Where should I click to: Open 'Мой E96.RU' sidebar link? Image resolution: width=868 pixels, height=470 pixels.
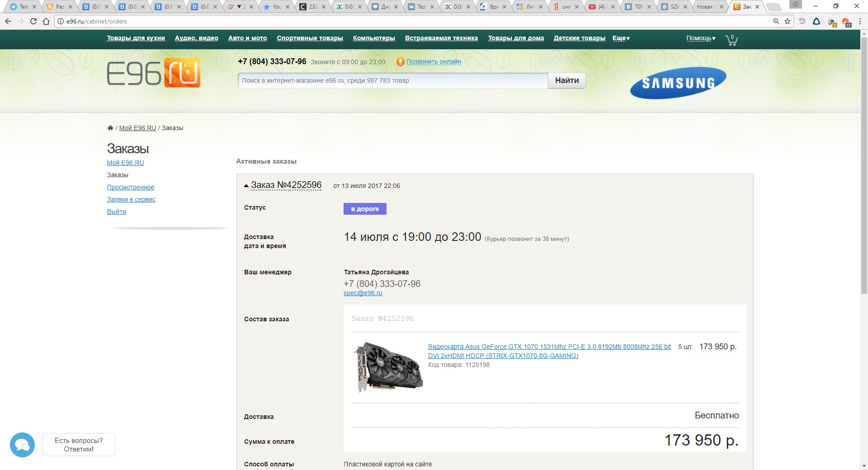(x=125, y=163)
